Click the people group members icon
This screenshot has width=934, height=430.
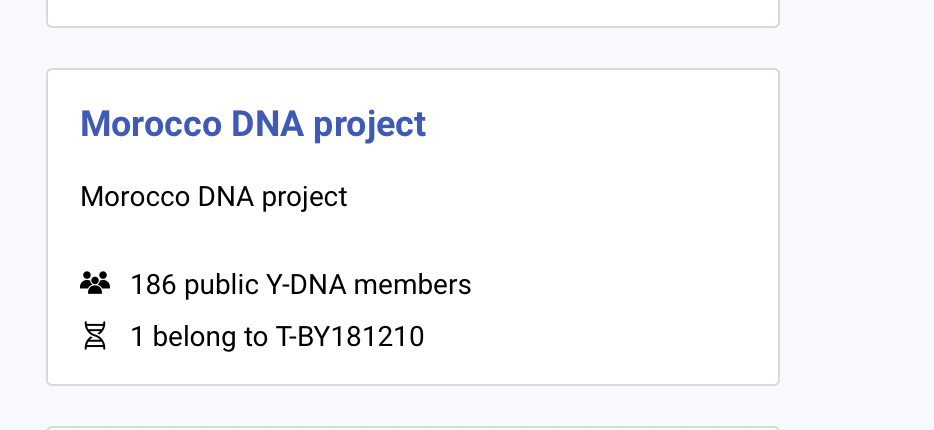pyautogui.click(x=94, y=284)
